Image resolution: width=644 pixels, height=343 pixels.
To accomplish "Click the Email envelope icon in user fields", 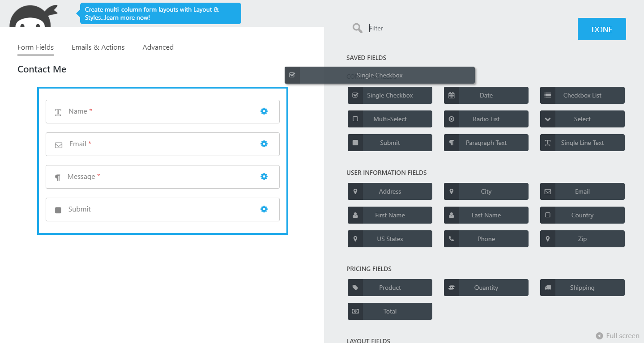I will click(548, 191).
